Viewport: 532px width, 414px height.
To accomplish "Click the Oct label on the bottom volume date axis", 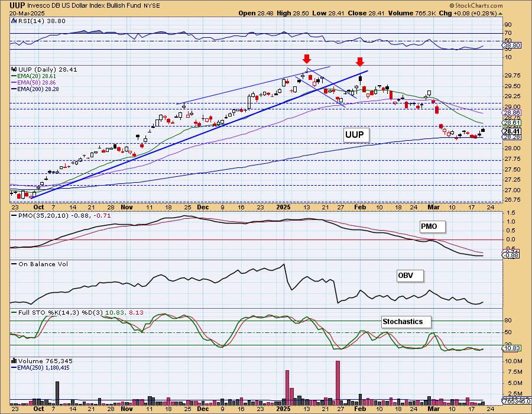I will [38, 409].
